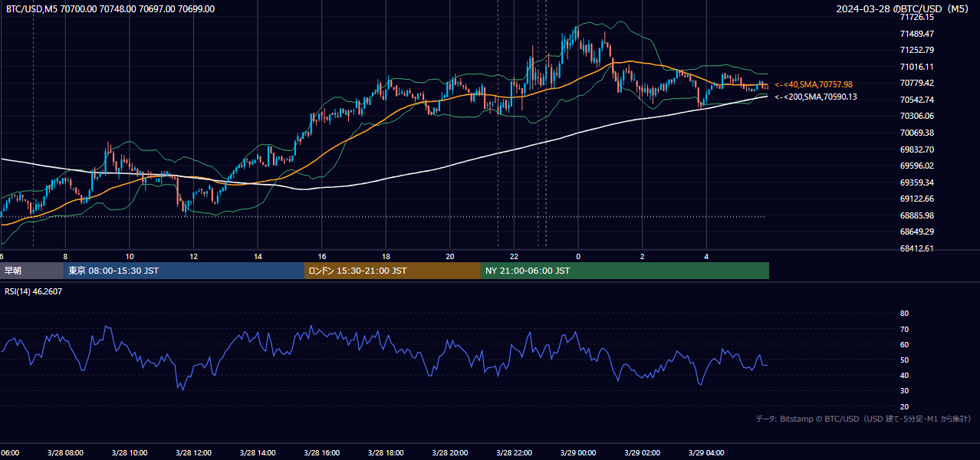Click the 71016.11 price axis value
980x460 pixels.
click(x=916, y=67)
